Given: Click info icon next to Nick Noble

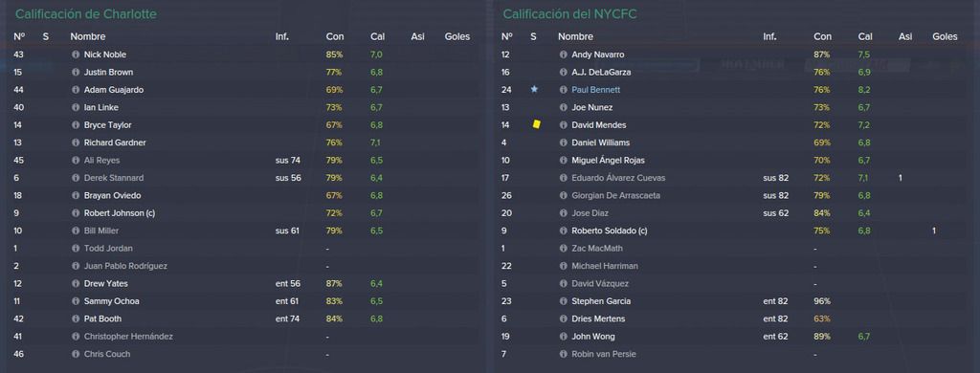Looking at the screenshot, I should (x=76, y=55).
